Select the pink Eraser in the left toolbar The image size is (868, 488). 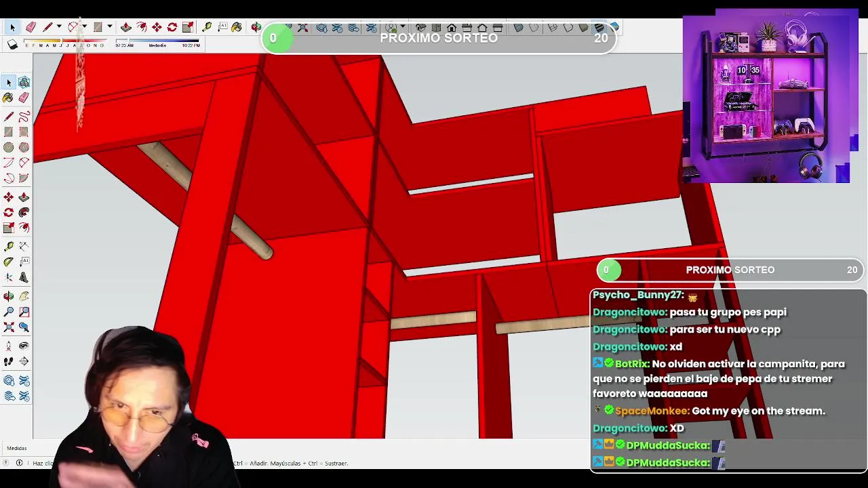click(24, 98)
